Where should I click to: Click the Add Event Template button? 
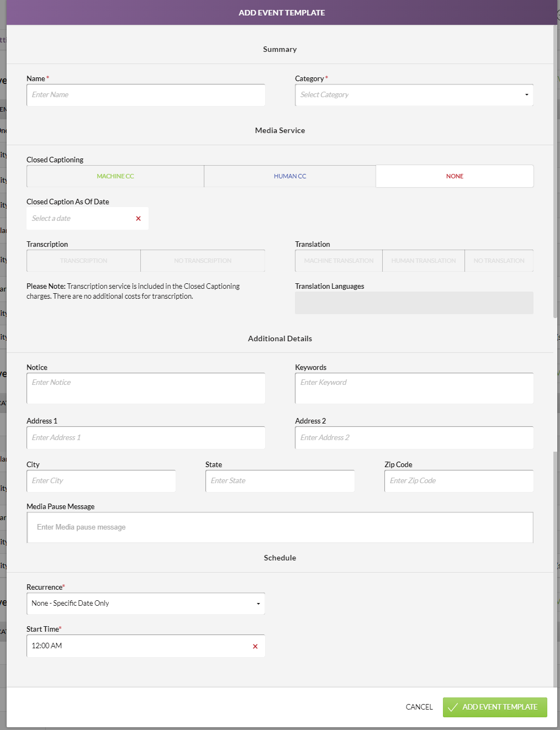(495, 707)
